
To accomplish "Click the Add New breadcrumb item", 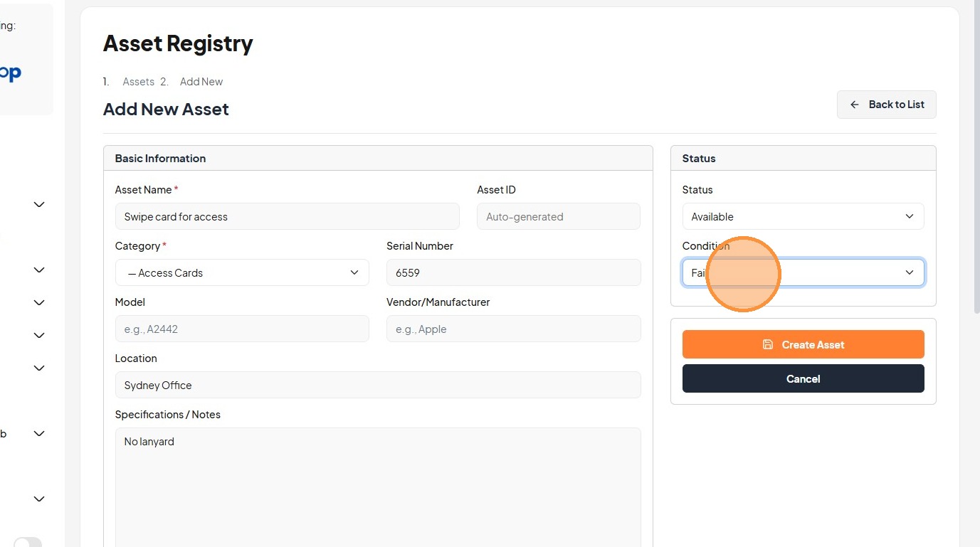I will (201, 82).
